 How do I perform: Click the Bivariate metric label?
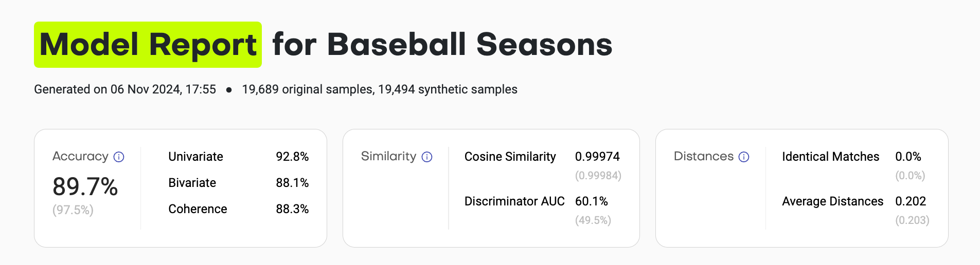coord(192,183)
